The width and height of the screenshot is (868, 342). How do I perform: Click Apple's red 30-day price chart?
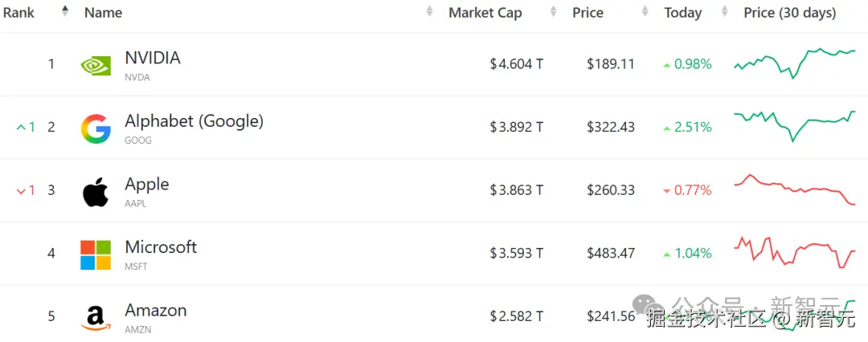pyautogui.click(x=794, y=189)
